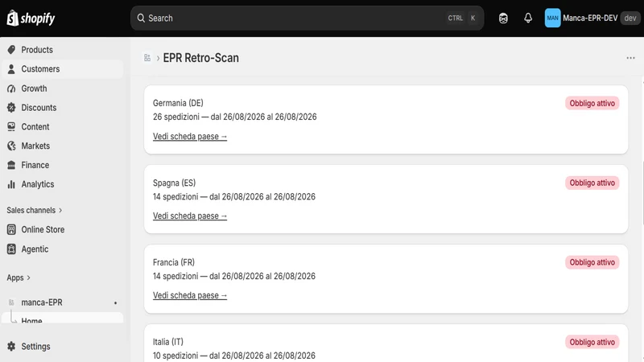Click the Products tag icon
The height and width of the screenshot is (362, 644).
pos(11,50)
